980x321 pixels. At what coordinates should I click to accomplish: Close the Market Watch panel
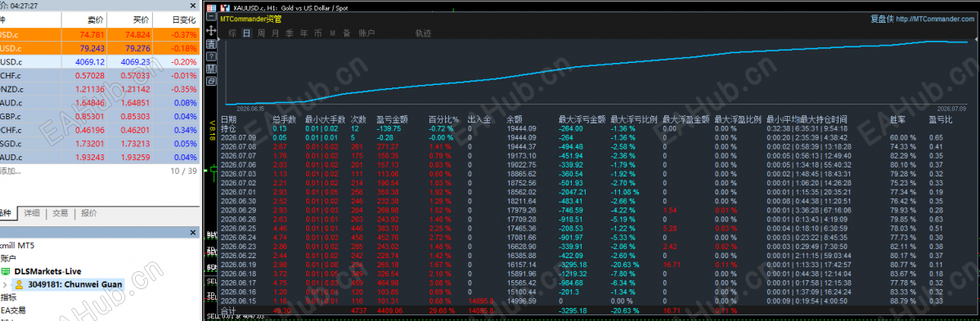point(193,6)
